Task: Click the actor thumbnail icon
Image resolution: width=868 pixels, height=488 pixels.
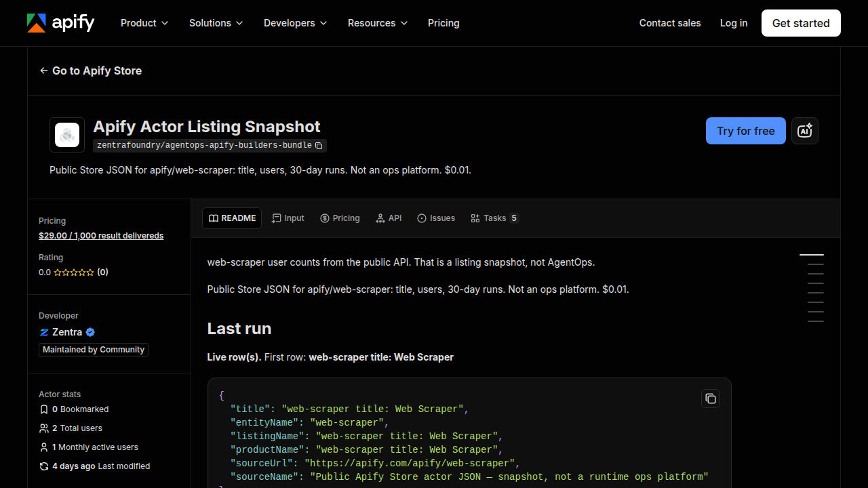Action: 67,135
